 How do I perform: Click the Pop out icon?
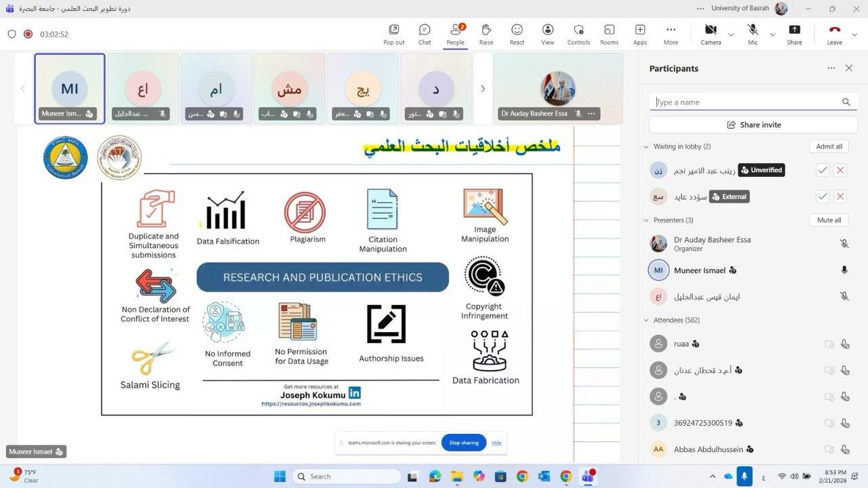(393, 34)
